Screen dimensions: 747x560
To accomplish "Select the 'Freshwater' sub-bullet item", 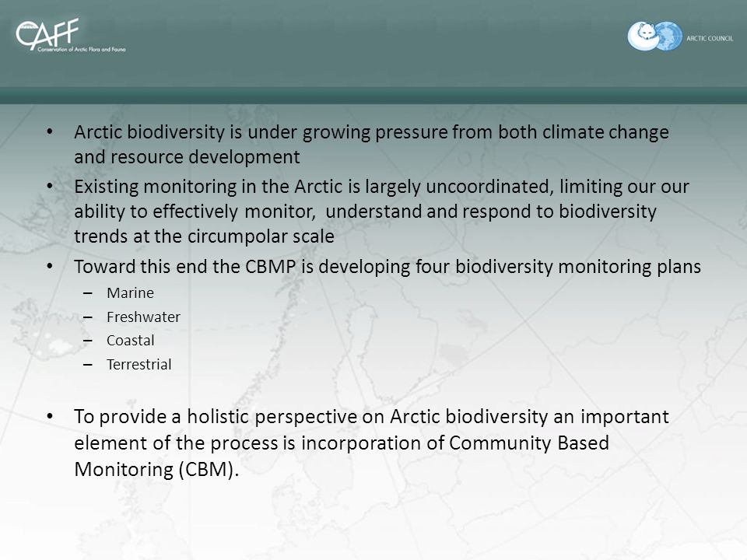I will 143,317.
